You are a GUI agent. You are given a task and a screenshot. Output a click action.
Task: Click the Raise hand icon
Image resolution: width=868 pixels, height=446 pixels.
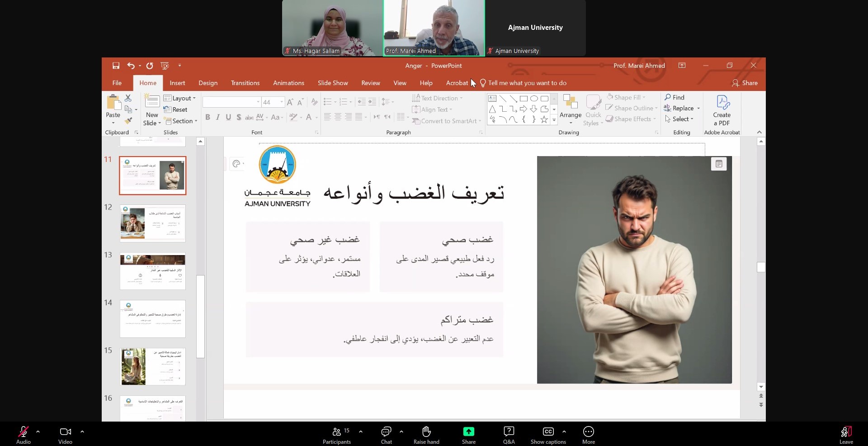point(426,435)
